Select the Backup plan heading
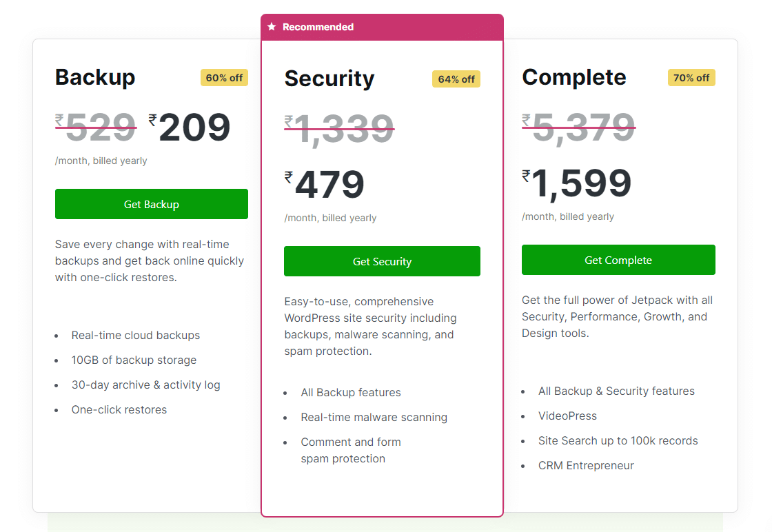Viewport: 772px width, 532px height. click(x=95, y=77)
